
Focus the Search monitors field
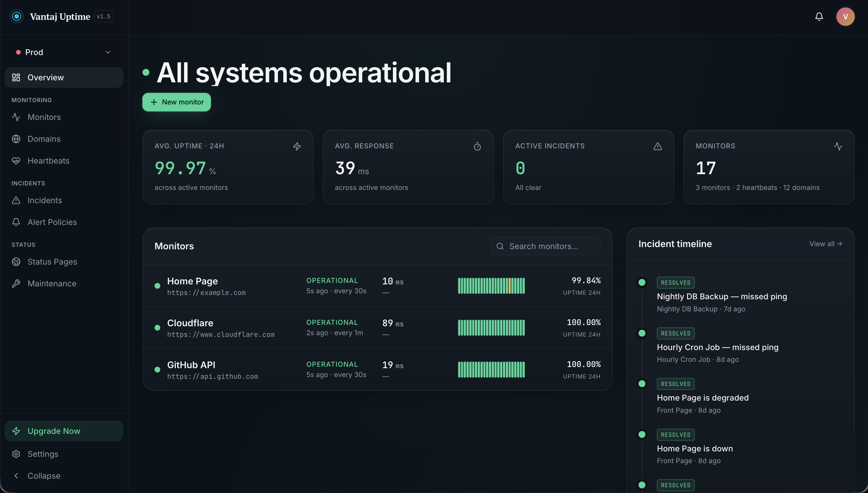click(545, 246)
